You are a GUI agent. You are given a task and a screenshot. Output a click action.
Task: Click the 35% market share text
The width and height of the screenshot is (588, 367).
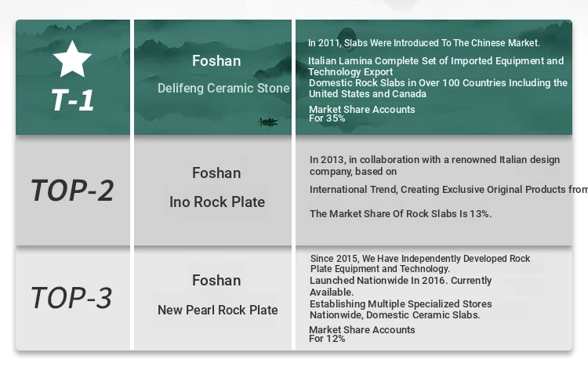pyautogui.click(x=361, y=114)
